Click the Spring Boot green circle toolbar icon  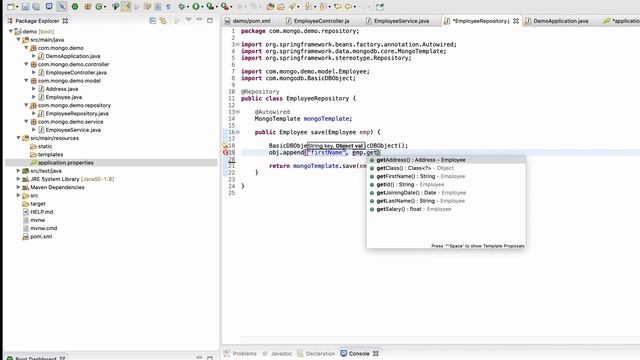point(75,7)
